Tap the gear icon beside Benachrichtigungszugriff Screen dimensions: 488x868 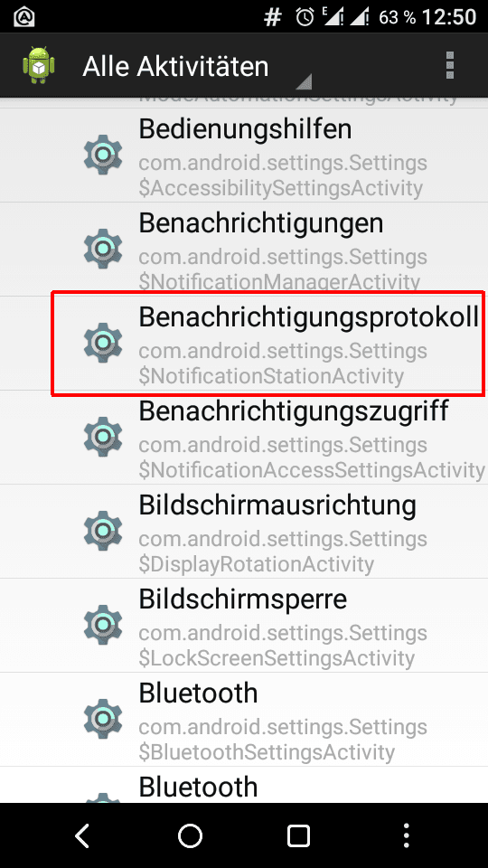[103, 437]
